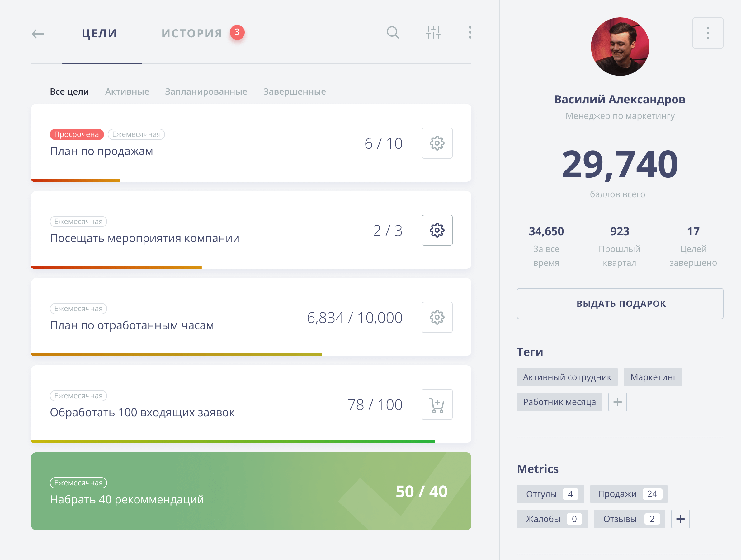
Task: Click progress bar of Посещать мероприятия компании
Action: [116, 267]
